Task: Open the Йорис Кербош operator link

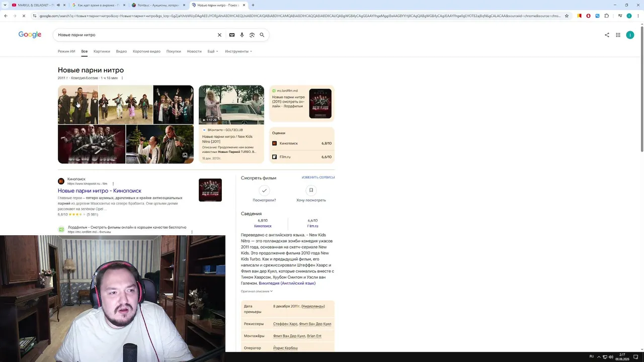Action: pos(285,348)
